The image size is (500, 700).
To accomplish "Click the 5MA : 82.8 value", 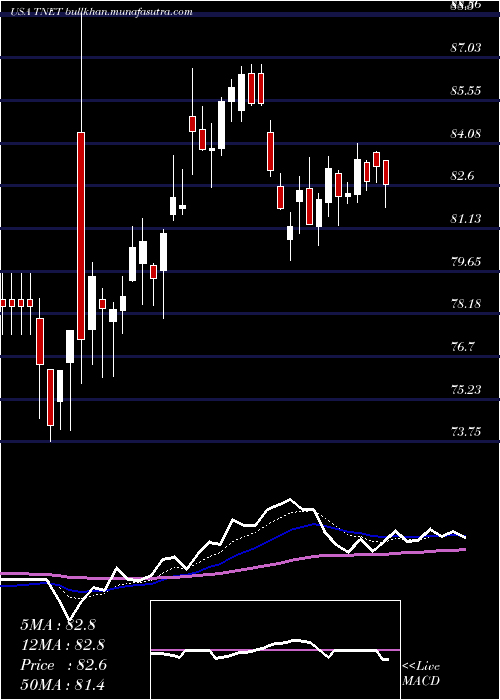I will coord(58,625).
